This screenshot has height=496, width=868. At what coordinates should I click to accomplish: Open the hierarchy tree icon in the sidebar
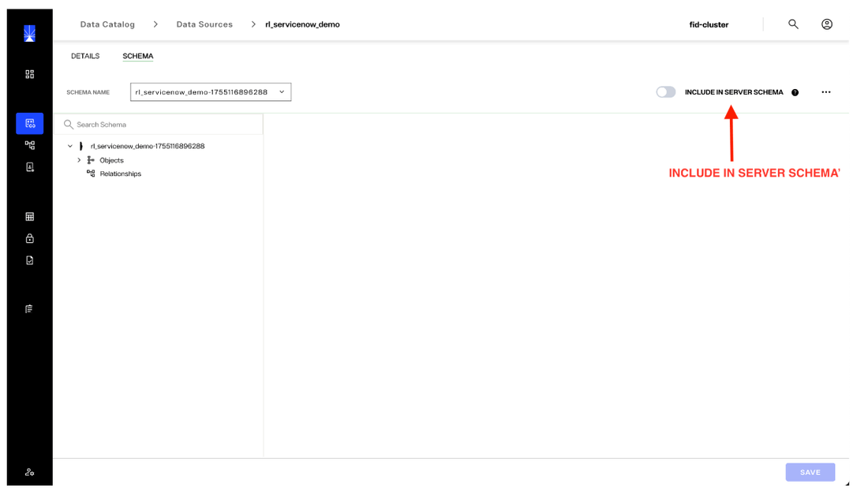[30, 145]
